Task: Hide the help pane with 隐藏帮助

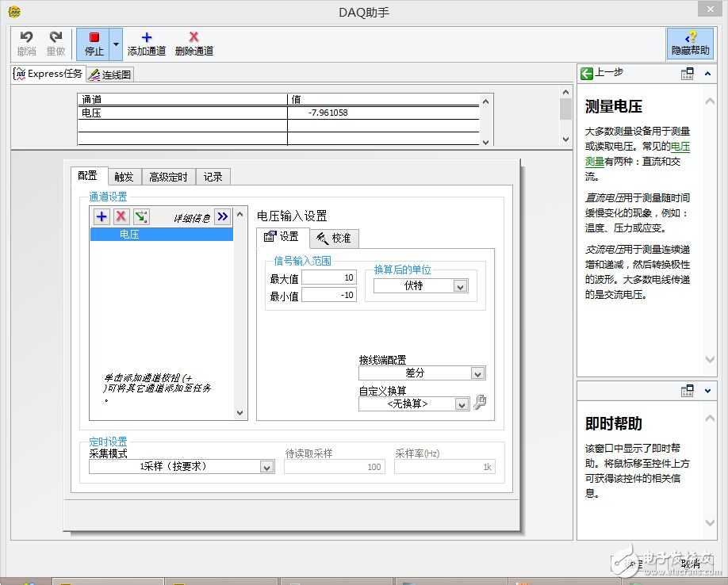Action: [x=690, y=44]
